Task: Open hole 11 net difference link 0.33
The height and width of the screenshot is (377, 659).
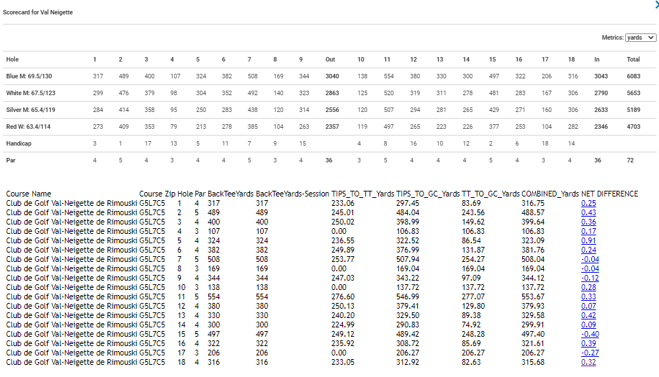Action: tap(588, 296)
